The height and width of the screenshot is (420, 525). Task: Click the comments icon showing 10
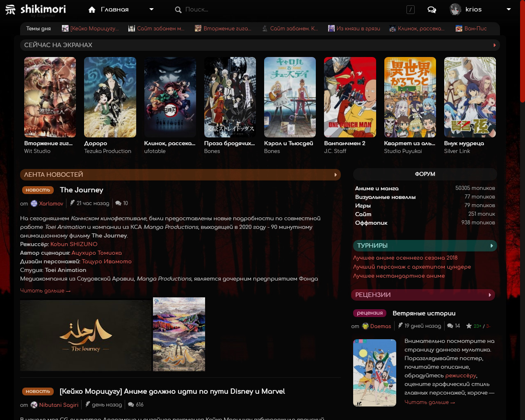(x=119, y=203)
